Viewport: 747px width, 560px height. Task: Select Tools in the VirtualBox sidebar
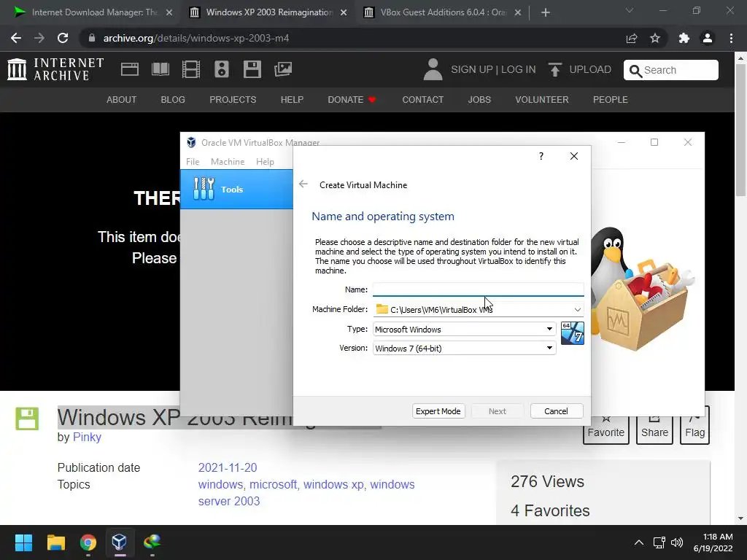click(237, 189)
